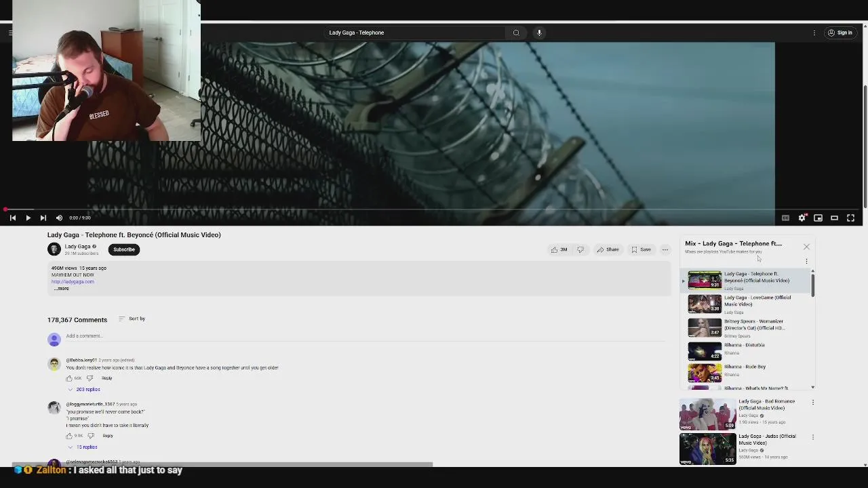Seek on the video progress bar
868x488 pixels.
[431, 209]
